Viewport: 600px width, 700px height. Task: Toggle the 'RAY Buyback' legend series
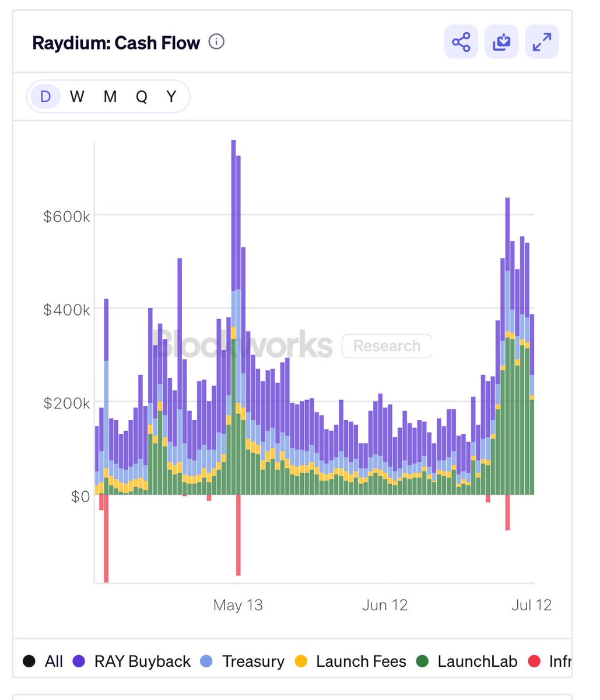(132, 661)
